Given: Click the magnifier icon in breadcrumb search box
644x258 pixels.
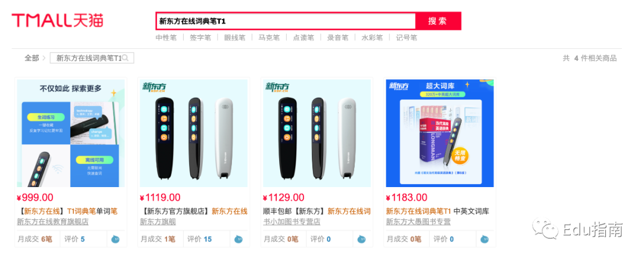Looking at the screenshot, I should click(126, 58).
